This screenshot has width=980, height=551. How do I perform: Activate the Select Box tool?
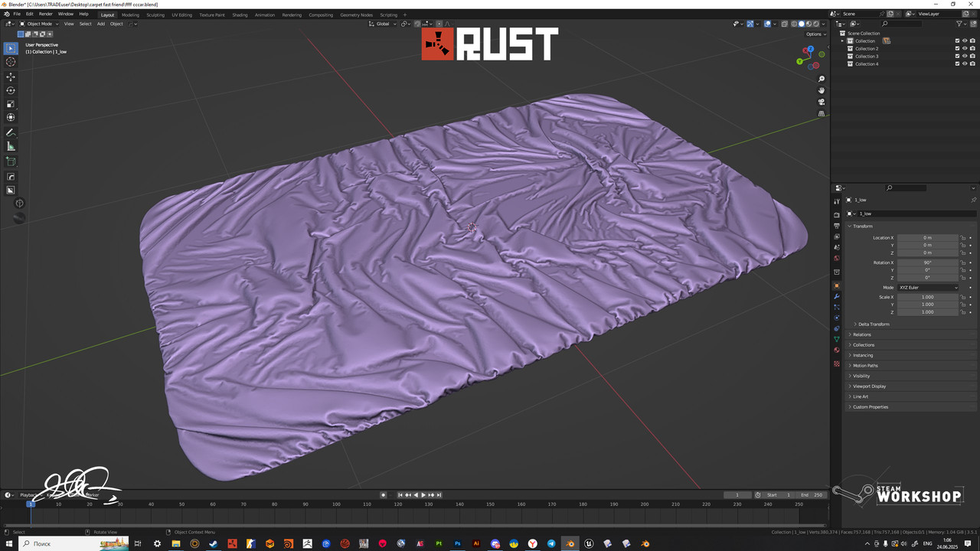point(11,48)
